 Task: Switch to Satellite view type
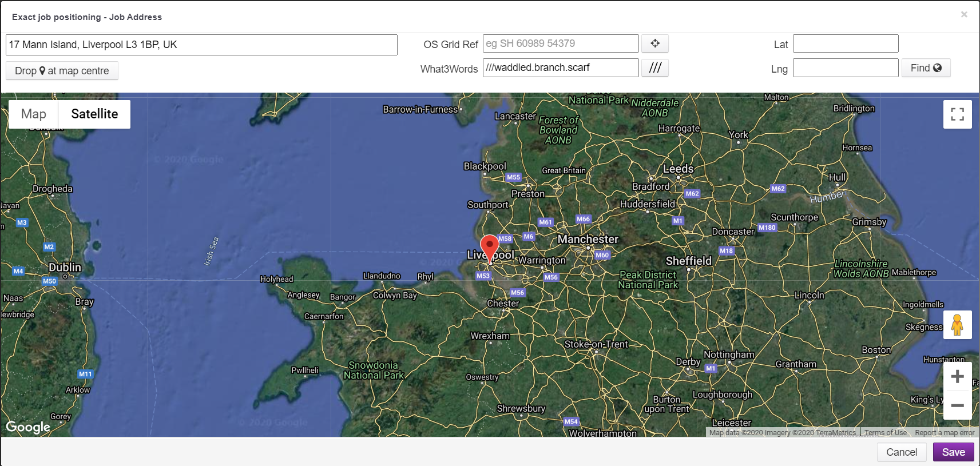coord(94,114)
